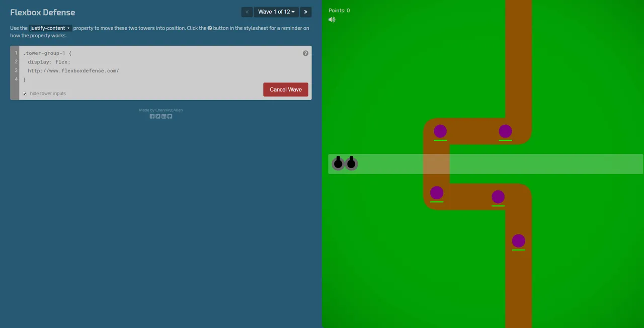This screenshot has height=328, width=644.
Task: Click the ".tower-group-1 {" code line
Action: [47, 53]
